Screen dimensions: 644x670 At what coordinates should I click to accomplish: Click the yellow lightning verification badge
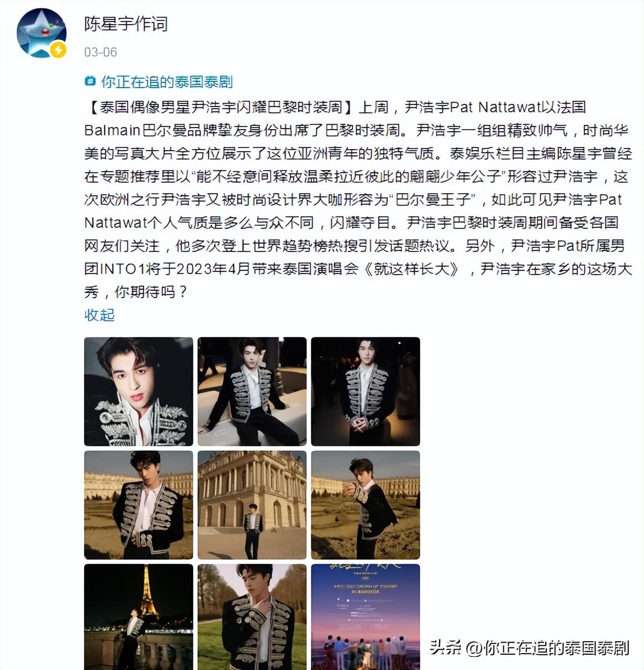click(x=58, y=50)
